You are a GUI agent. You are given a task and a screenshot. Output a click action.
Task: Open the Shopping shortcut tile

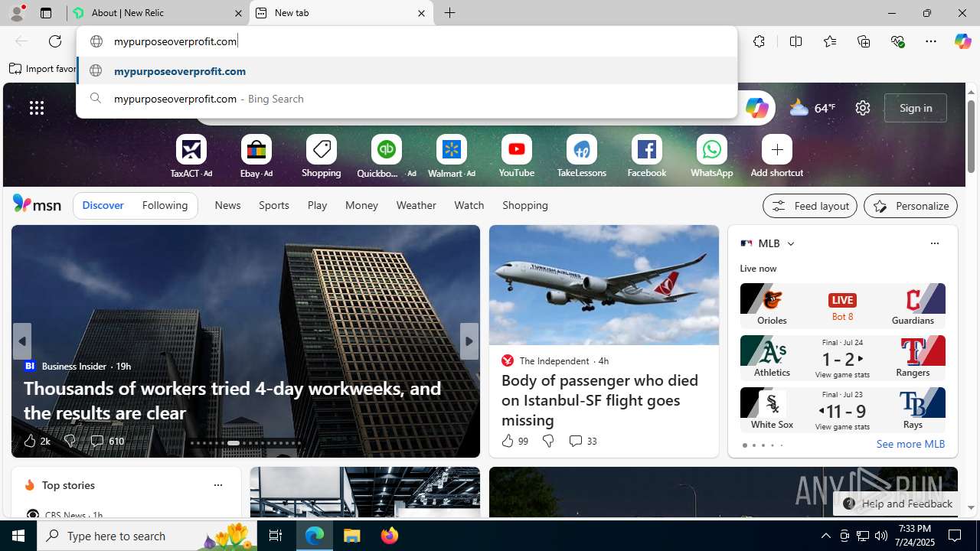point(322,156)
